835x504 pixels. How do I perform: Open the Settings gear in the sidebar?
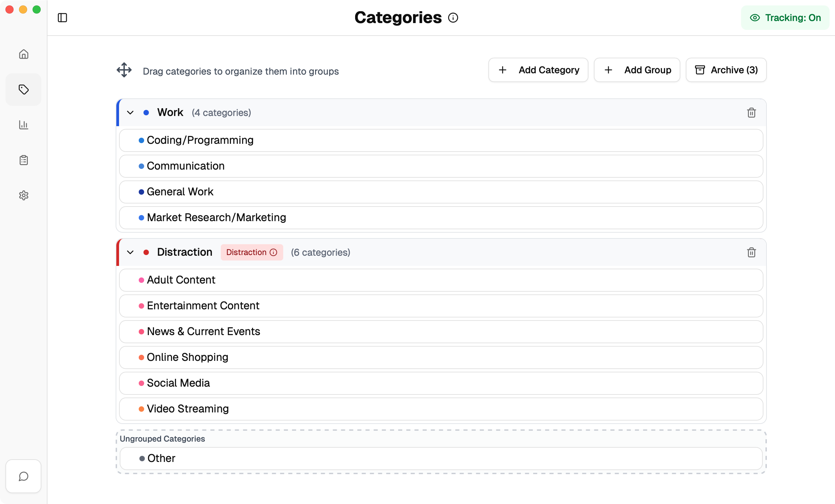[x=23, y=195]
